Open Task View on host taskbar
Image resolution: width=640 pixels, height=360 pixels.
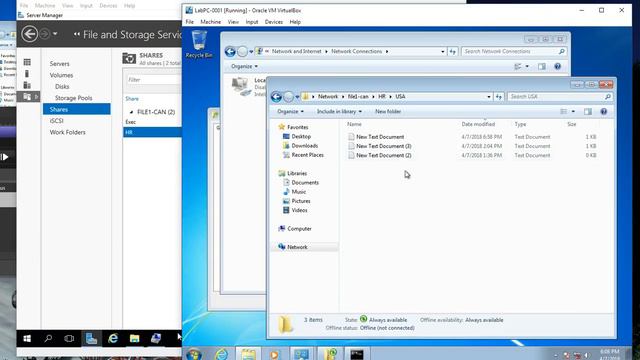tap(69, 338)
